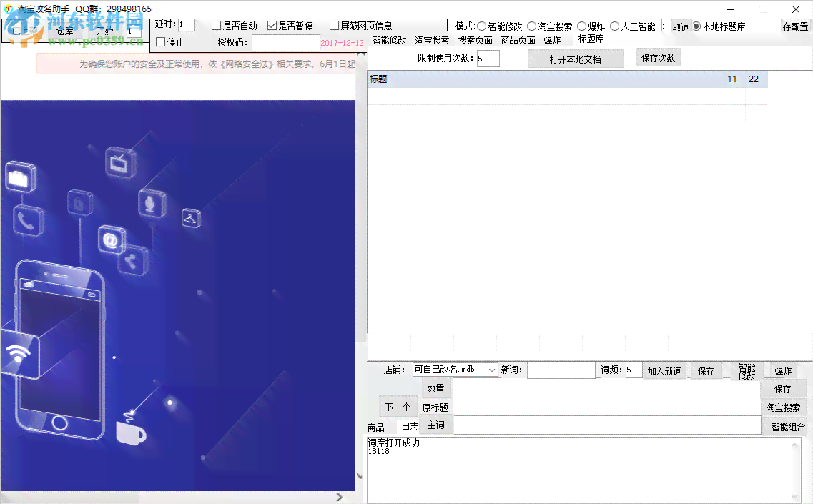813x504 pixels.
Task: Click the 保存次数 button
Action: click(658, 58)
